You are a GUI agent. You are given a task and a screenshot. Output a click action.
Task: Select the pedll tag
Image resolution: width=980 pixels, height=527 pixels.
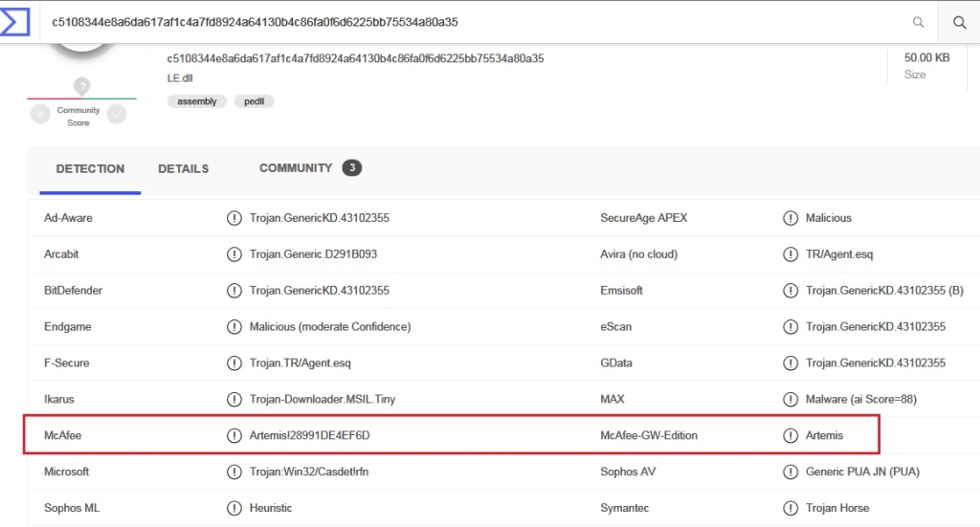click(254, 101)
